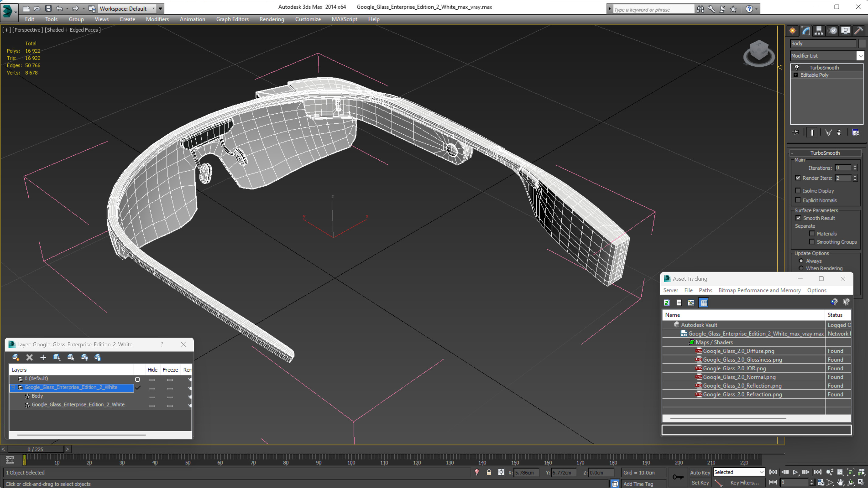Open Bitmap Performance and Memory menu
The width and height of the screenshot is (868, 488).
click(x=759, y=290)
